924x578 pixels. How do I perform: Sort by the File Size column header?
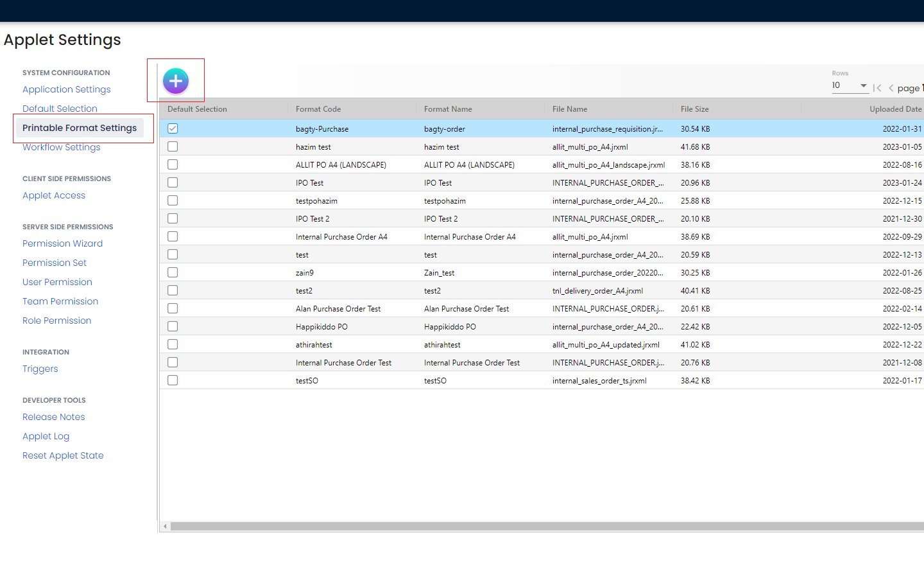pyautogui.click(x=694, y=109)
